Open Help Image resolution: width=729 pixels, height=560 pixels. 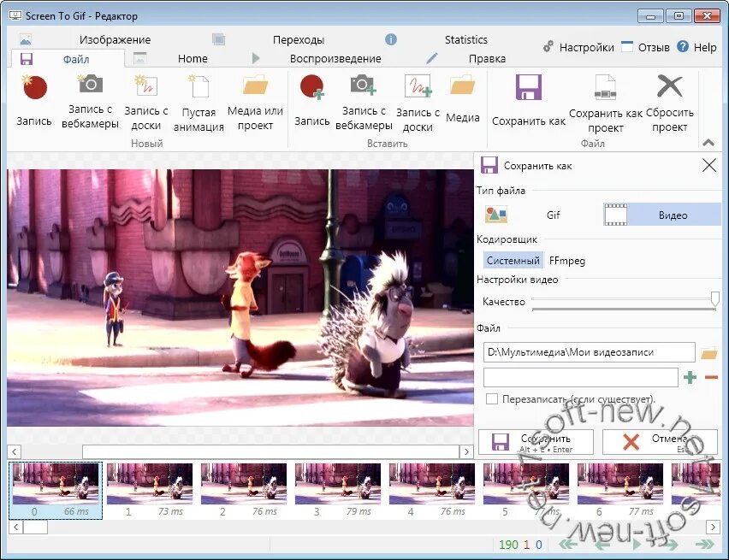click(696, 47)
